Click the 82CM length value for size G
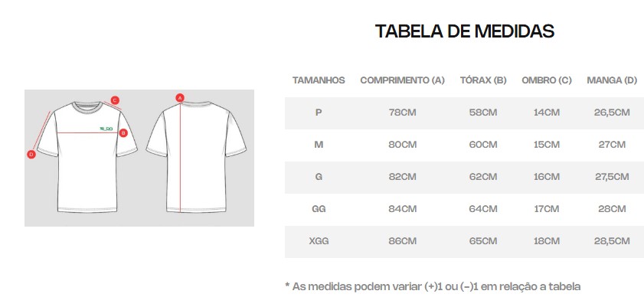Image resolution: width=644 pixels, height=307 pixels. coord(402,177)
